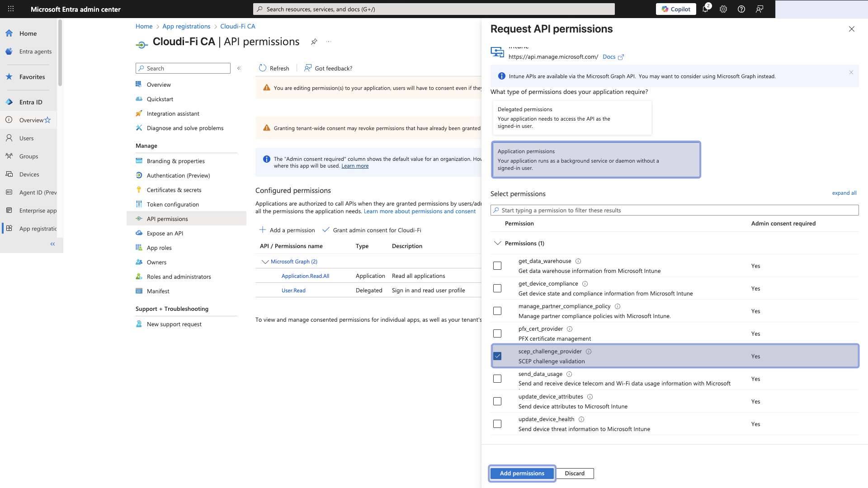
Task: Click the help question mark icon
Action: [x=741, y=9]
